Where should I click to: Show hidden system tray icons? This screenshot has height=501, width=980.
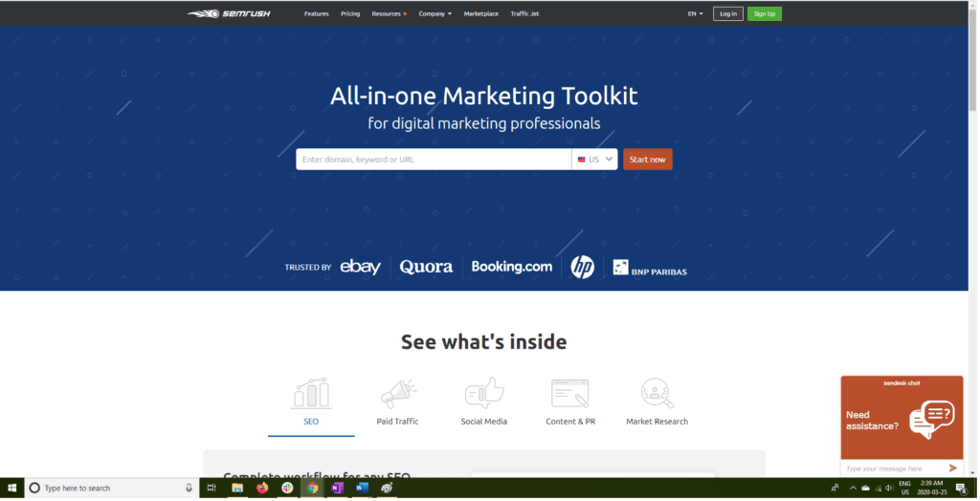pyautogui.click(x=854, y=489)
